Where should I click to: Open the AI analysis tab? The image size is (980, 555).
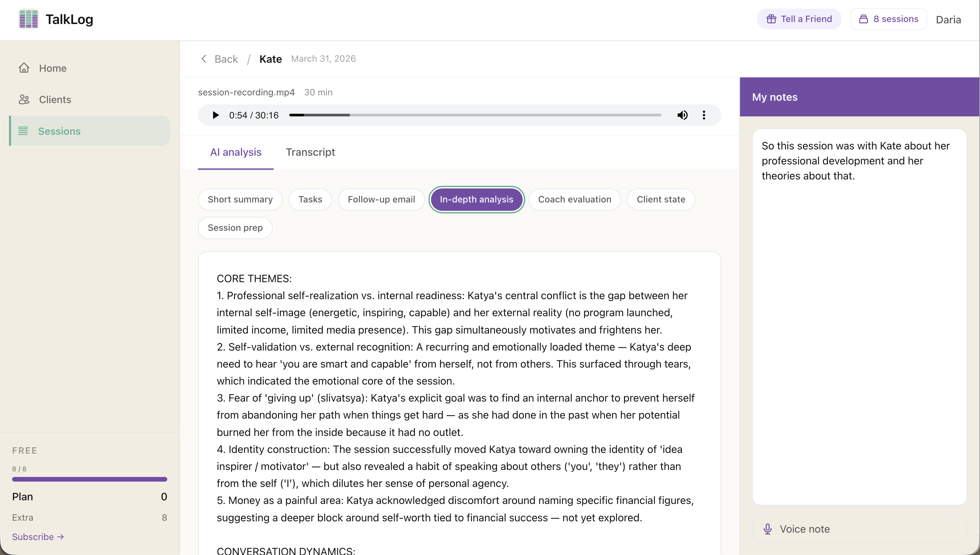(x=235, y=152)
